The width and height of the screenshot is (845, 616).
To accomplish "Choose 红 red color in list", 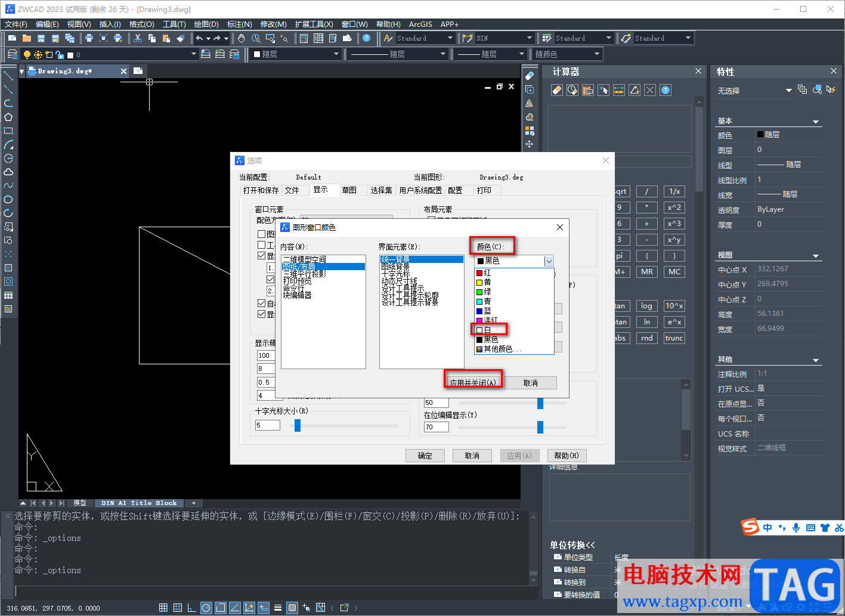I will (x=514, y=273).
